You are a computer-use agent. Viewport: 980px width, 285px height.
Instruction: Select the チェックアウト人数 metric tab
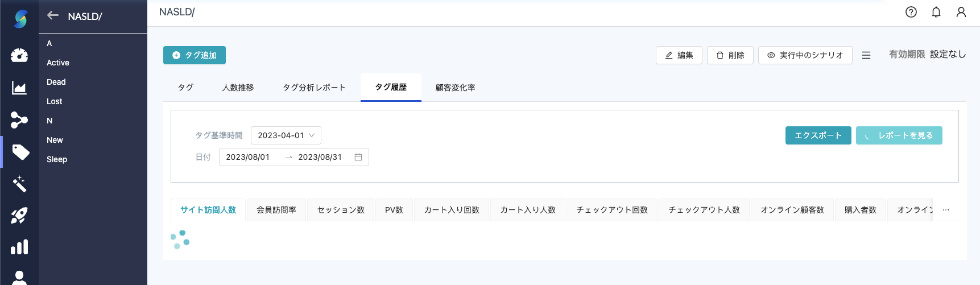tap(704, 210)
